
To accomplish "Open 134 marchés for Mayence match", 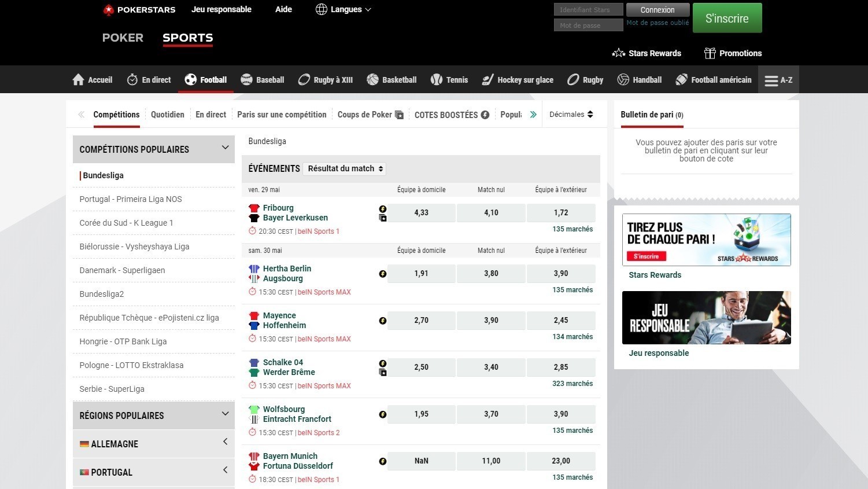I will pos(572,337).
